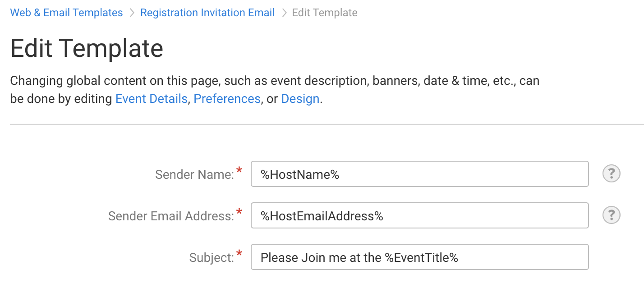Click into the %HostEmailAddress% input field
The image size is (644, 298).
(419, 215)
